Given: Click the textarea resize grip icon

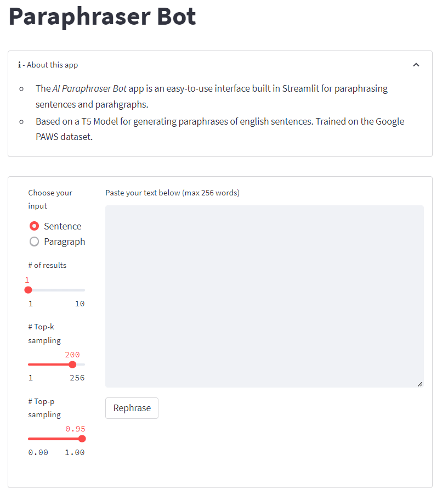Looking at the screenshot, I should point(421,383).
